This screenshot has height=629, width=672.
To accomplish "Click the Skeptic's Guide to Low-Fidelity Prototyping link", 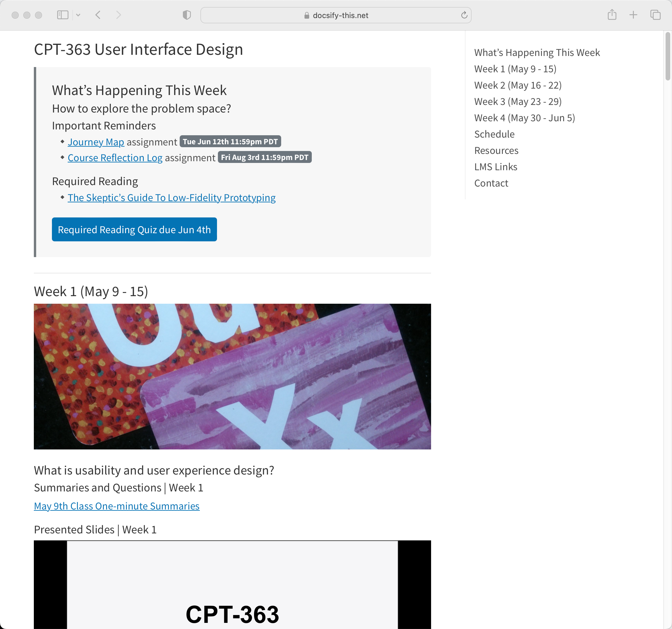I will (x=171, y=197).
